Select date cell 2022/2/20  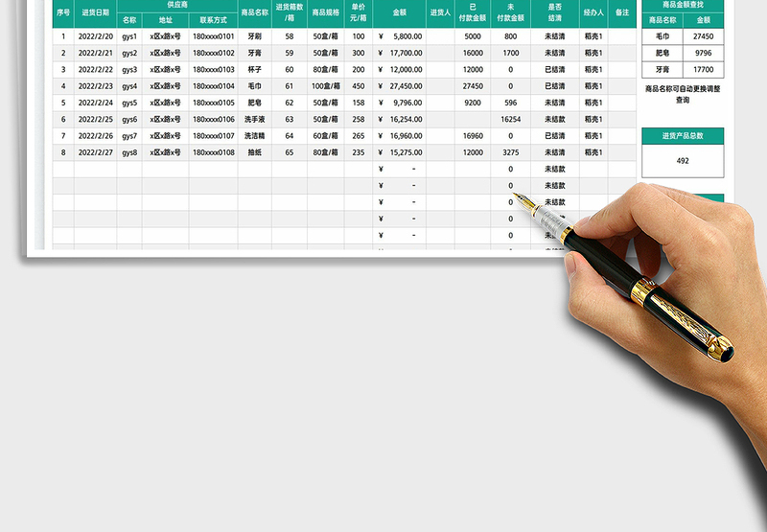[x=95, y=36]
